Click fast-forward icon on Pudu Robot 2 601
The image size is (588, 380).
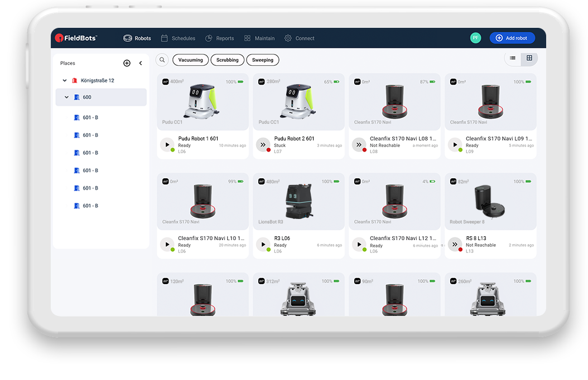pyautogui.click(x=263, y=145)
